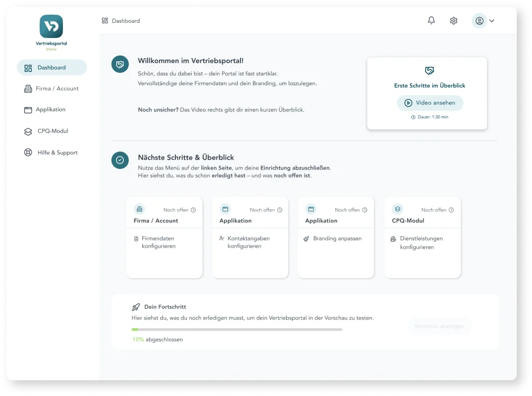
Task: Click the dashboard grid icon in the breadcrumb
Action: point(105,21)
